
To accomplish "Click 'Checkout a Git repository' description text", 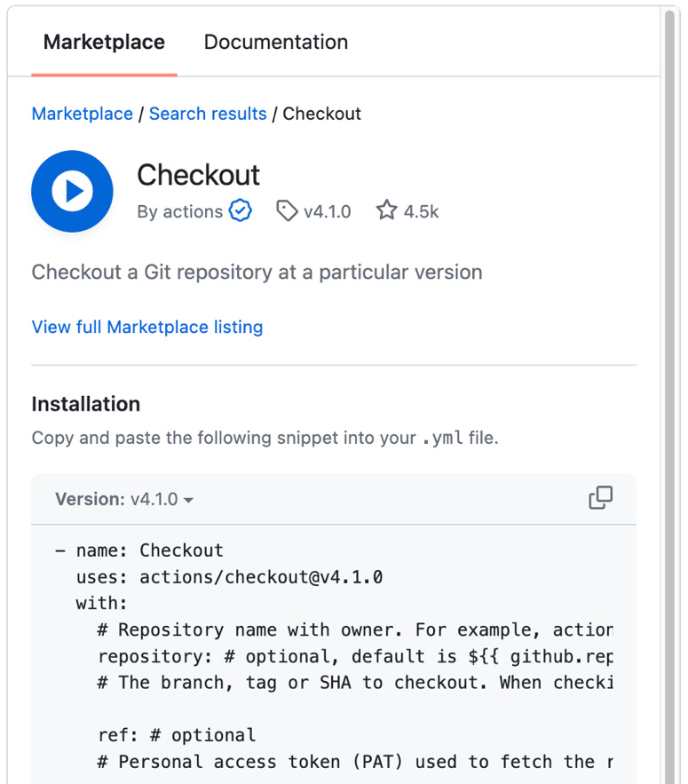I will tap(257, 273).
